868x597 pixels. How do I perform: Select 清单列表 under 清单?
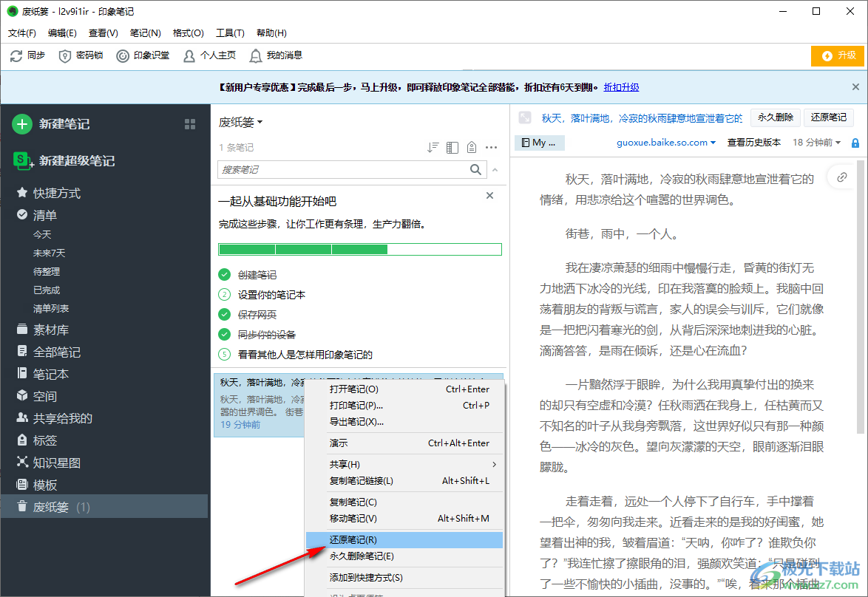(51, 308)
